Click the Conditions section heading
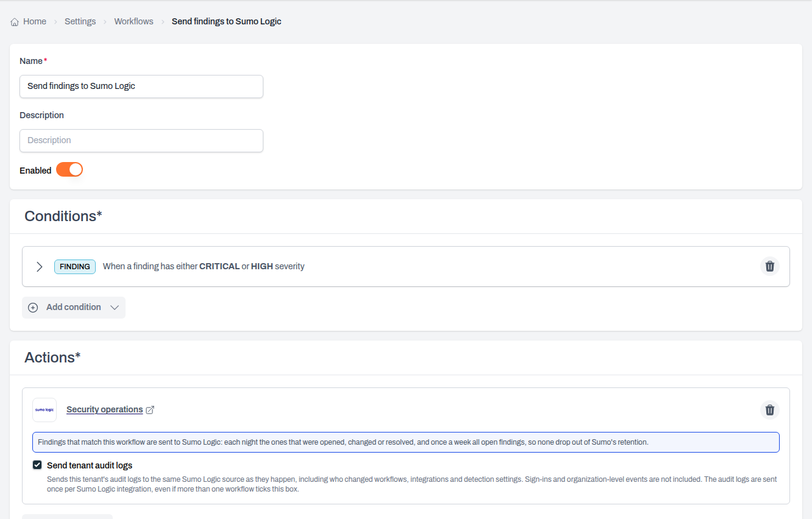 pos(63,216)
